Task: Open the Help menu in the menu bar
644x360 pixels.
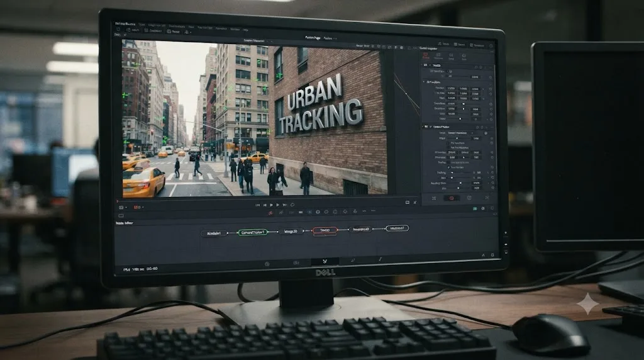Action: pyautogui.click(x=246, y=30)
